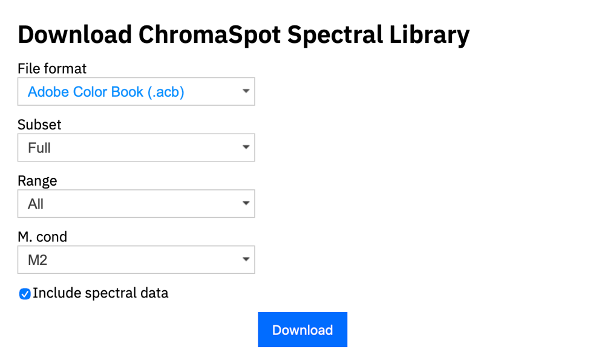Click the selected 'M2' condition value
Image resolution: width=605 pixels, height=364 pixels.
38,261
